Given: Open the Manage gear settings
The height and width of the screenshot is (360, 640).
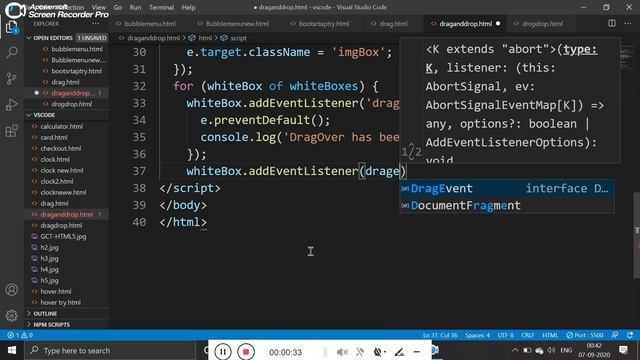Looking at the screenshot, I should 12,315.
